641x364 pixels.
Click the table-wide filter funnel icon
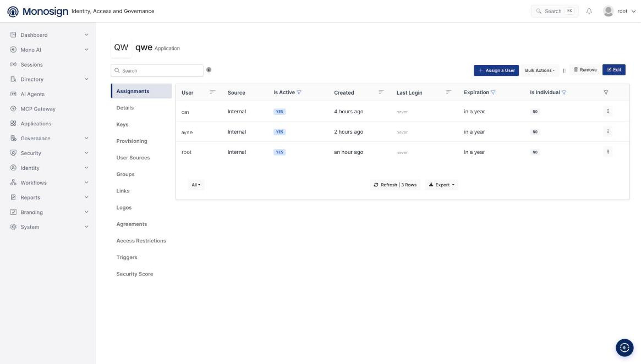(606, 92)
